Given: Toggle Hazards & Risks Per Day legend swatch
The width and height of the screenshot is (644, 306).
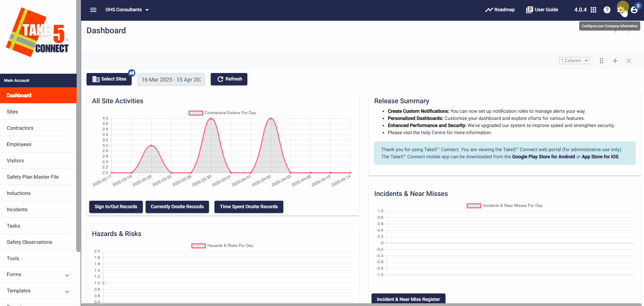Looking at the screenshot, I should [x=198, y=246].
